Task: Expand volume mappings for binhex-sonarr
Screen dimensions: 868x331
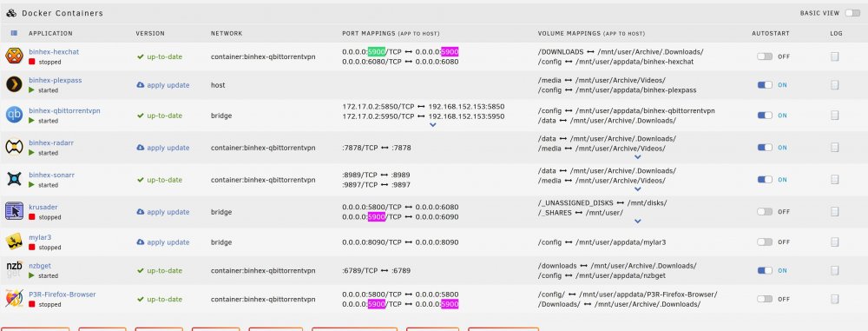Action: tap(637, 189)
